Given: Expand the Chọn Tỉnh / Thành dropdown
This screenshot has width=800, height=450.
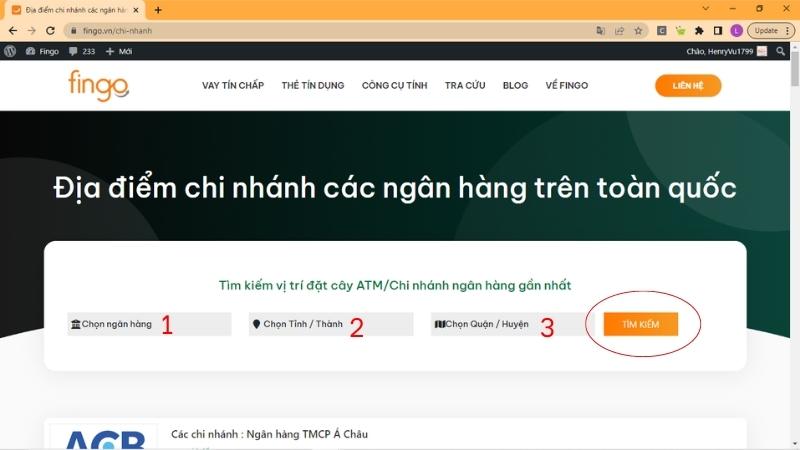Looking at the screenshot, I should (331, 324).
